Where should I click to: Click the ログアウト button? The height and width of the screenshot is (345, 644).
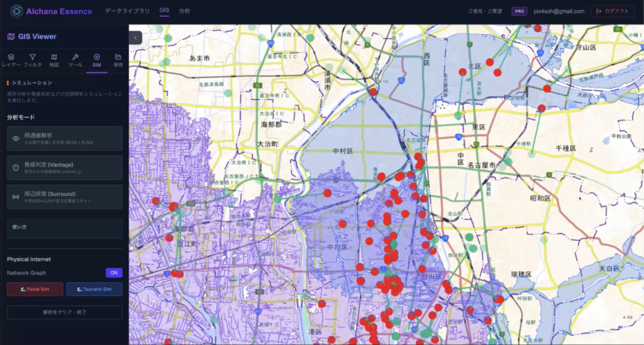click(613, 11)
